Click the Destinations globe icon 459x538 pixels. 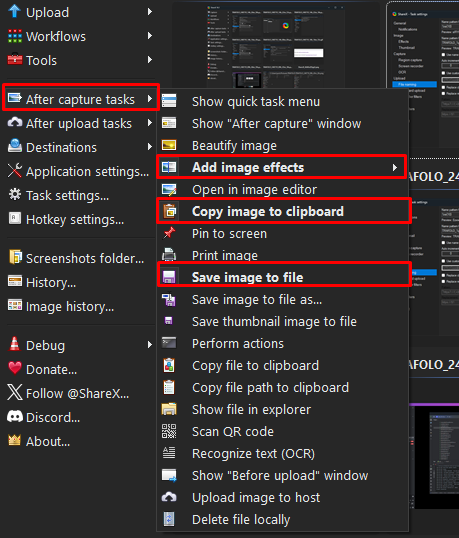[15, 146]
